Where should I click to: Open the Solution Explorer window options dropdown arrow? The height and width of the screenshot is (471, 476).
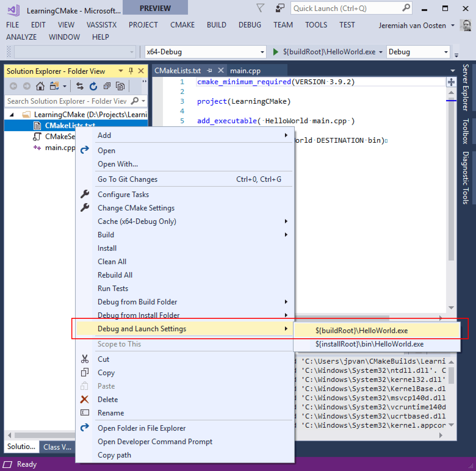coord(121,71)
